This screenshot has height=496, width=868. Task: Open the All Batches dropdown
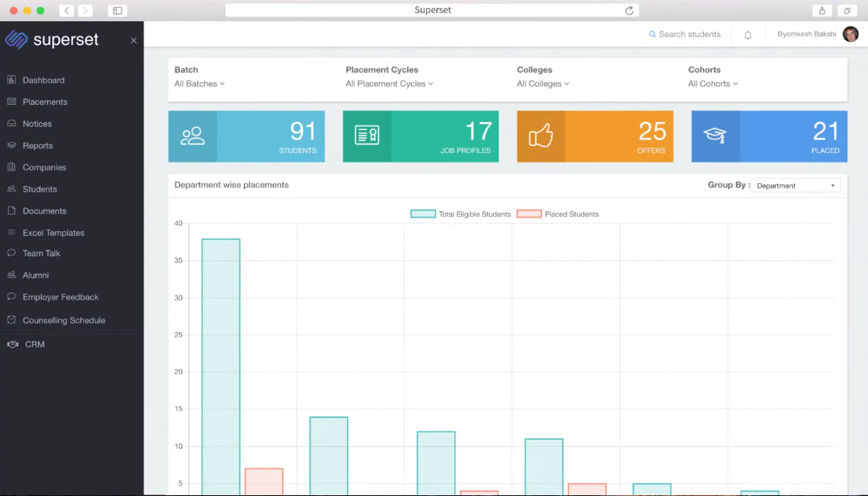point(200,84)
